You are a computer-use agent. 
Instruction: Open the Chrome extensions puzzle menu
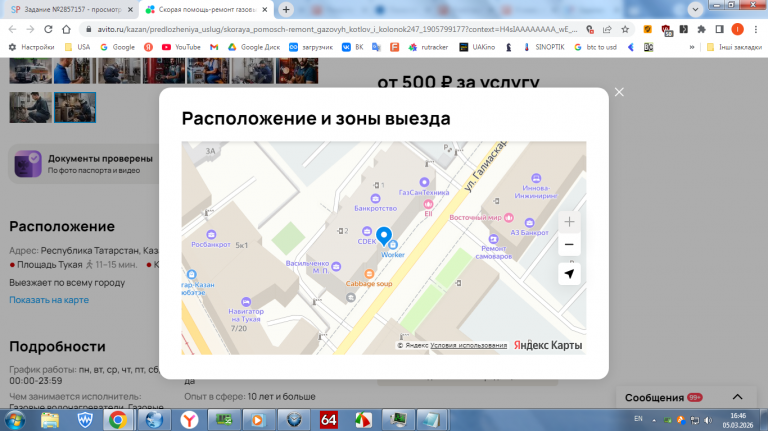click(x=701, y=29)
